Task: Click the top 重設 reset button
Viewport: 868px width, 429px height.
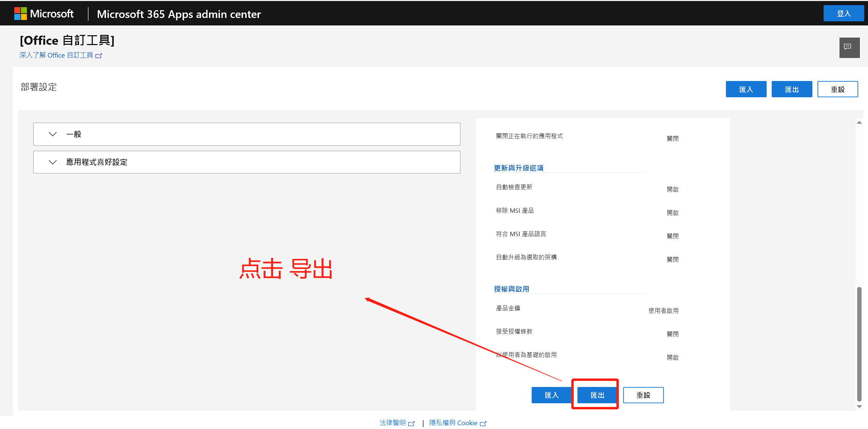Action: pos(837,89)
